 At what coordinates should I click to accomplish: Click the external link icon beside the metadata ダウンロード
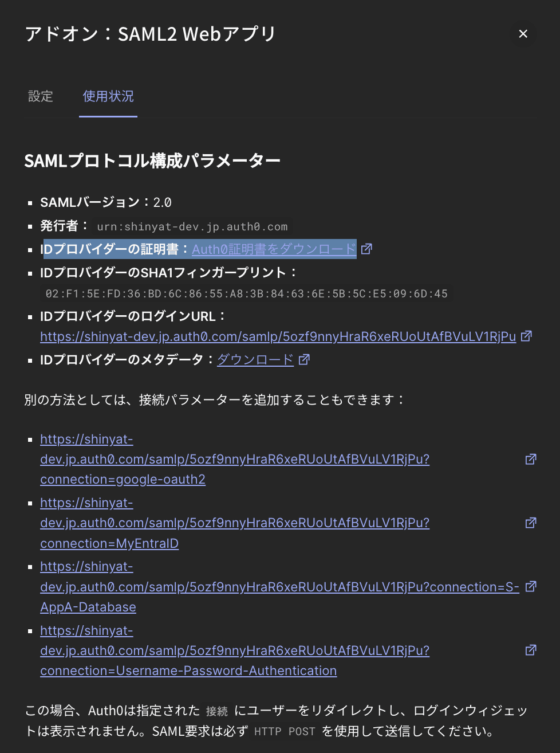click(304, 359)
